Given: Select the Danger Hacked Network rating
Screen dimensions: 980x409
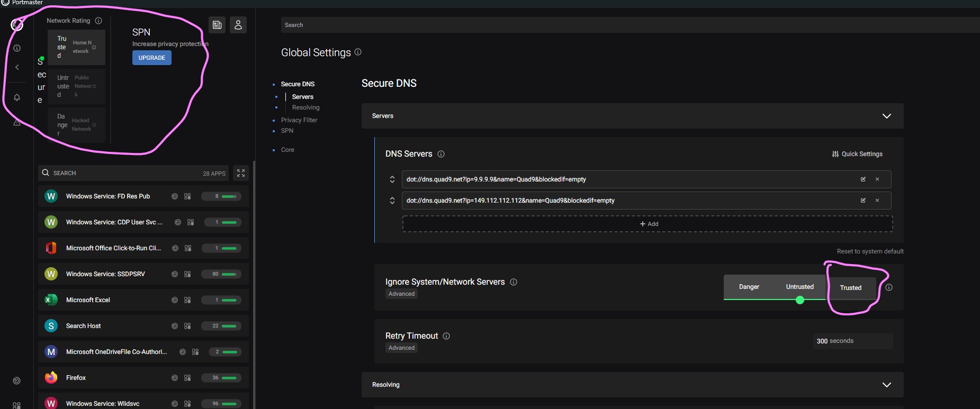Looking at the screenshot, I should click(76, 125).
